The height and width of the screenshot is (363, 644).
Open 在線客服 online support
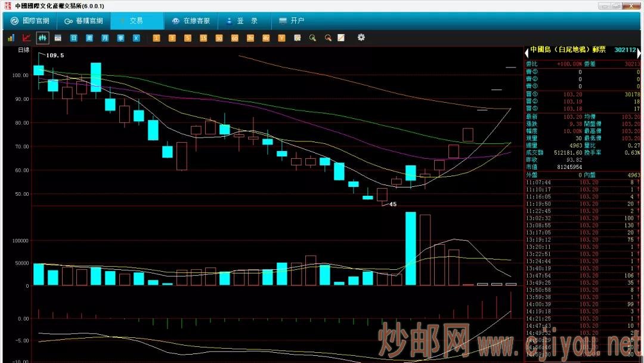pos(191,21)
